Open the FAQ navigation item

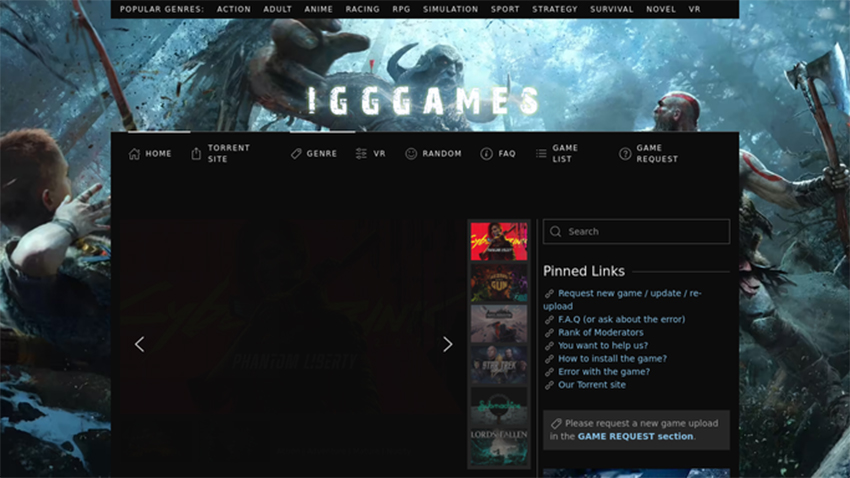pos(507,154)
